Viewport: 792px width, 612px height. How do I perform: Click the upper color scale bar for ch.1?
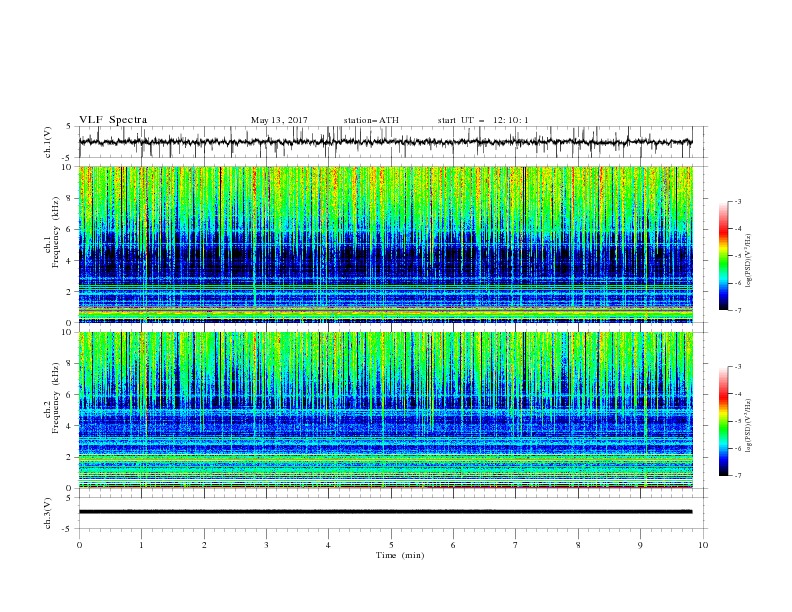(724, 256)
